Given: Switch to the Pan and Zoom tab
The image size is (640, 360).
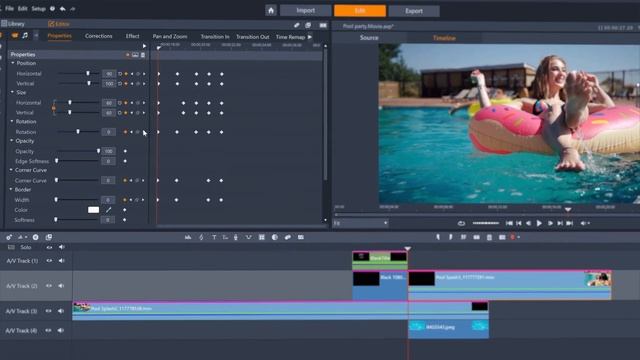Looking at the screenshot, I should coord(170,36).
